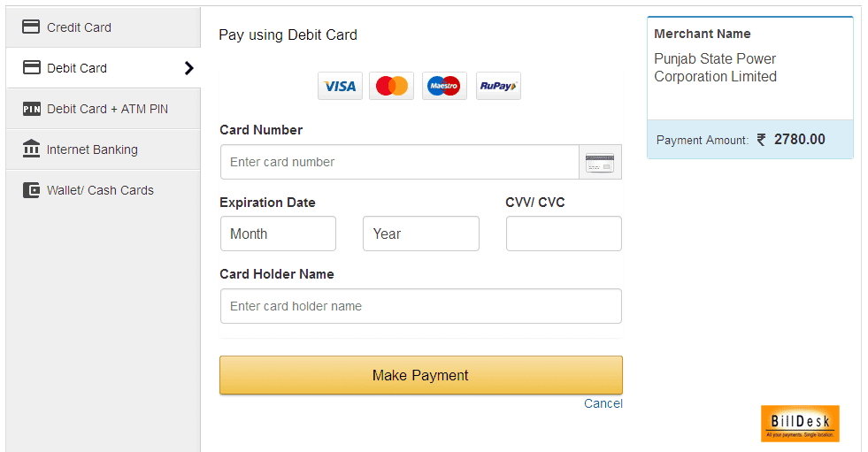Switch to the Credit Card payment option
This screenshot has width=868, height=452.
[79, 27]
